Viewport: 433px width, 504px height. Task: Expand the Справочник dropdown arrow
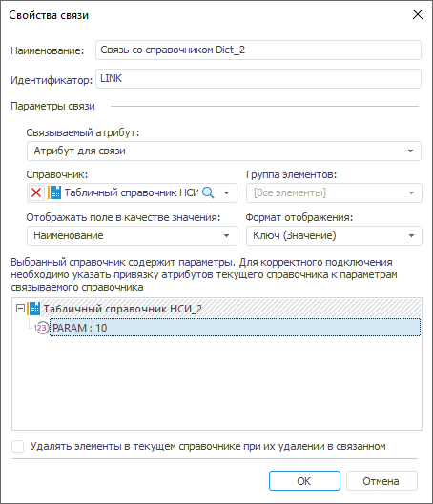tap(226, 192)
